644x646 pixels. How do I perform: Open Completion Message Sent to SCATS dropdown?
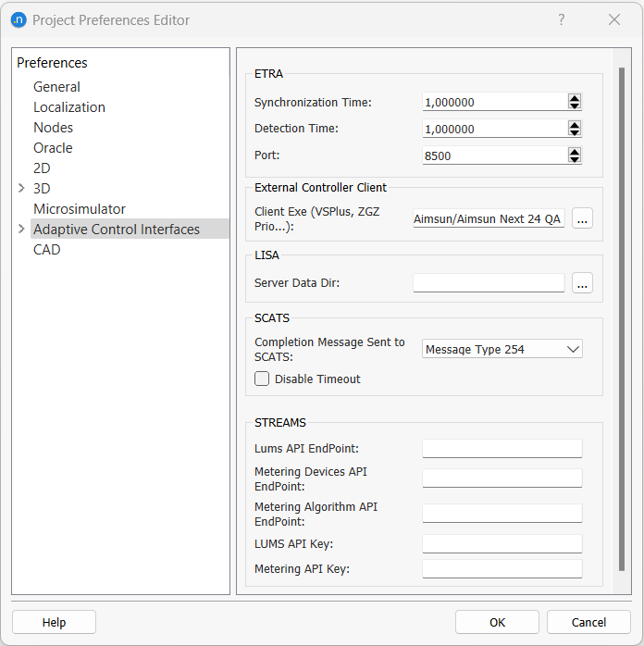[502, 349]
